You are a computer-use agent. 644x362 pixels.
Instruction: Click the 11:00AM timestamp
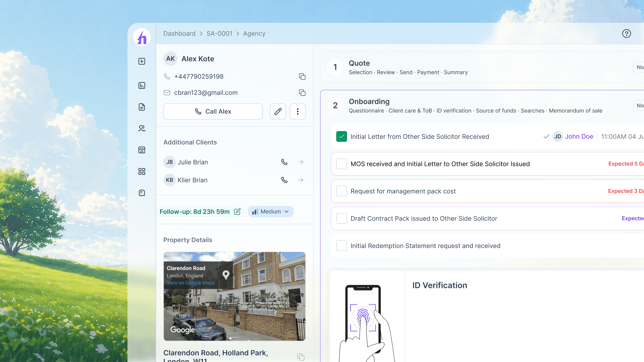click(x=622, y=136)
